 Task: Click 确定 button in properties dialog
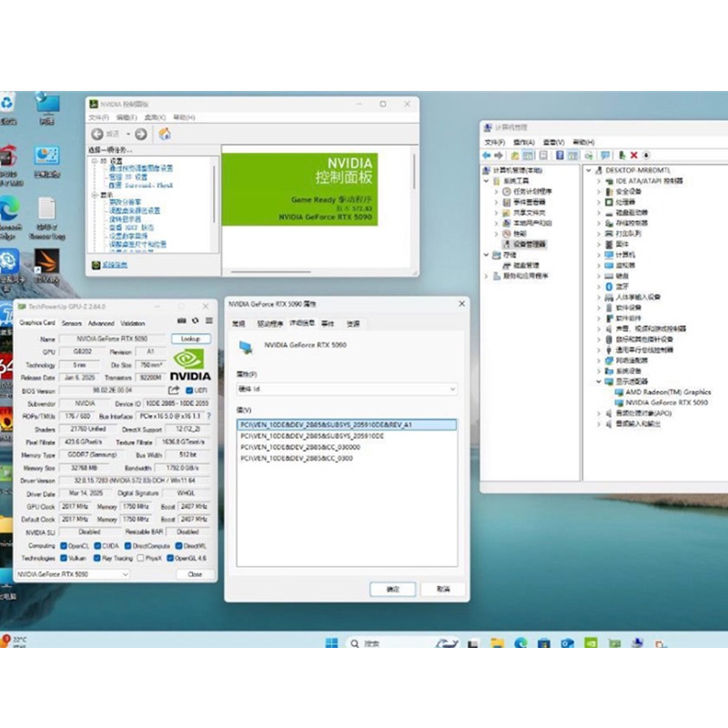[393, 589]
